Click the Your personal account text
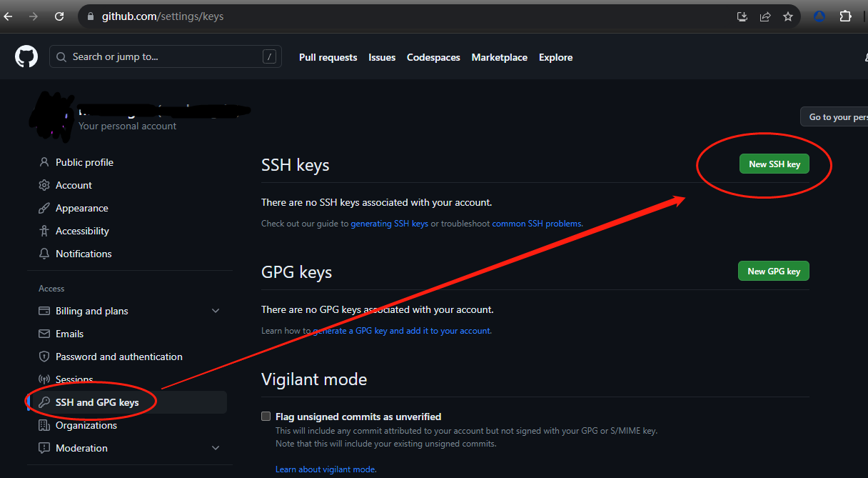Viewport: 868px width, 478px height. coord(127,126)
